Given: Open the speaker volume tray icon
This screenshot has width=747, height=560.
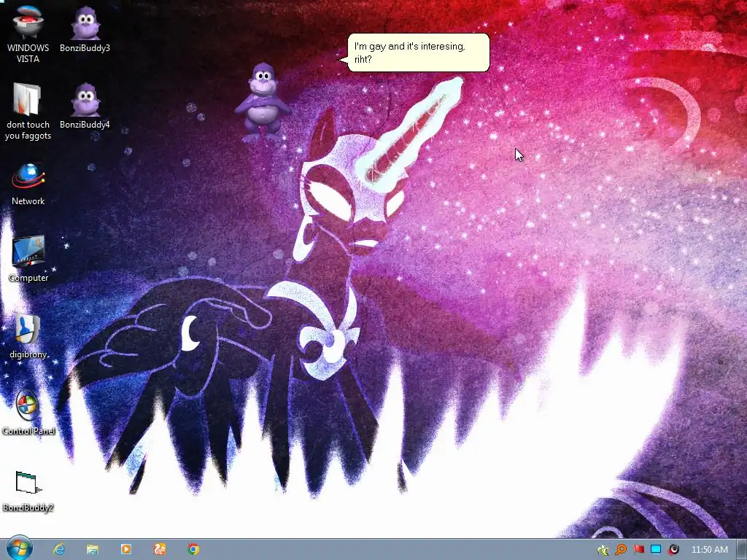Looking at the screenshot, I should coord(673,550).
